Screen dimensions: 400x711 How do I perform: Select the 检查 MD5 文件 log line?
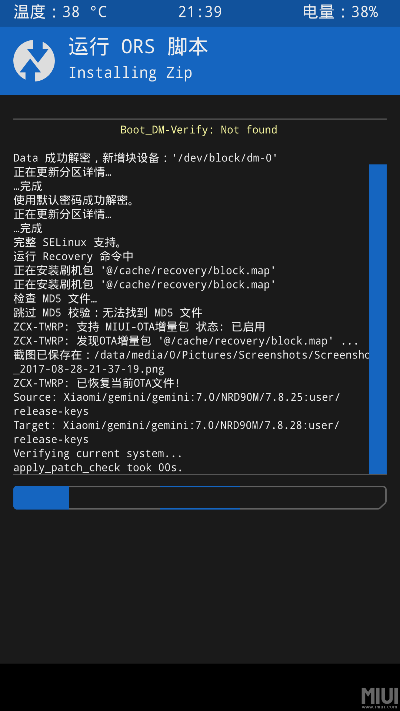[x=55, y=299]
